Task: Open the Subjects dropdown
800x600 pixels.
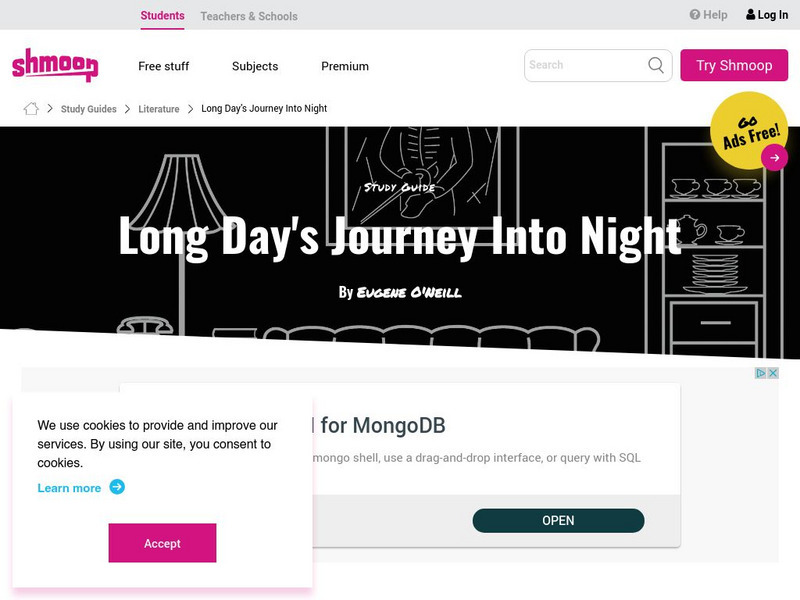Action: [x=254, y=66]
